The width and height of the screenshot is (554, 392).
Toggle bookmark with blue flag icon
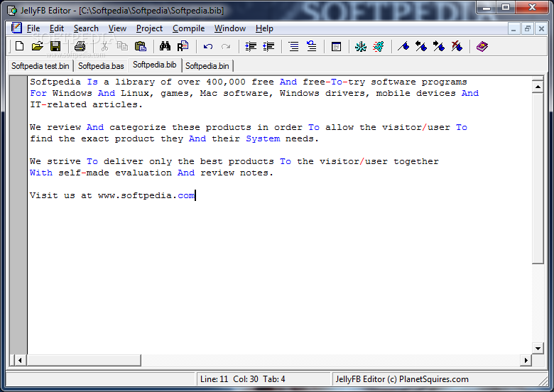coord(403,46)
